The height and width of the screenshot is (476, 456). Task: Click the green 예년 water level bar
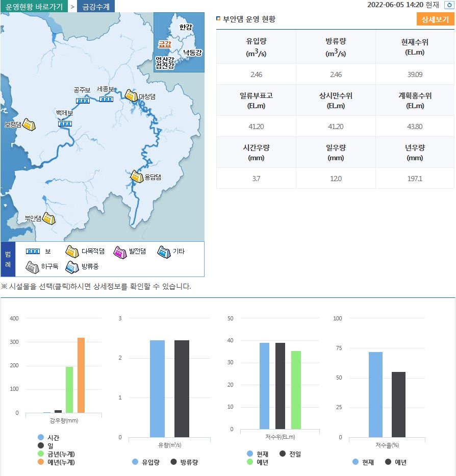click(296, 390)
